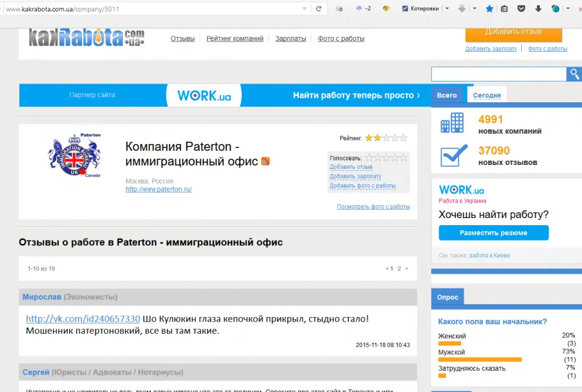
Task: Open reviewer Мирослав profile name
Action: coord(42,297)
